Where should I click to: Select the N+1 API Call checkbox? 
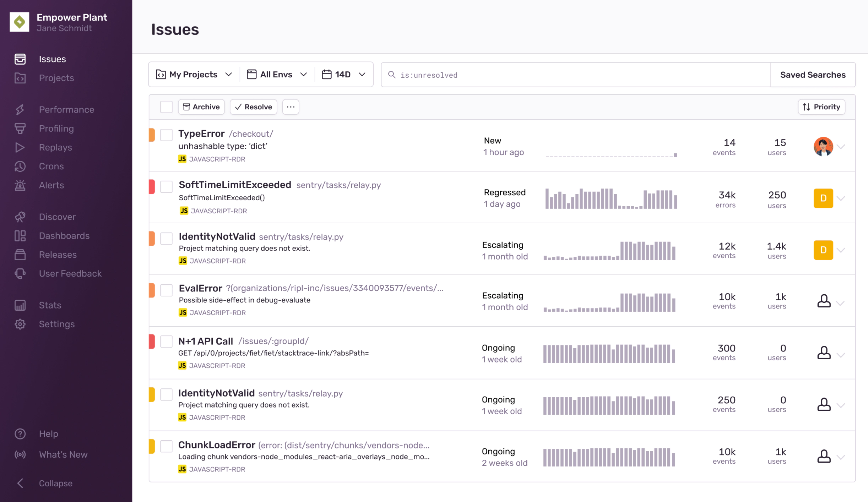(166, 342)
